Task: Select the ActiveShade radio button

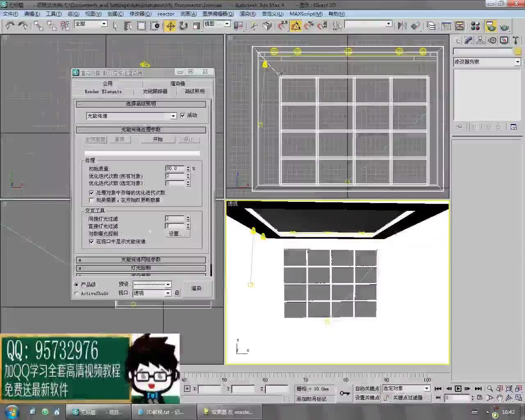Action: 77,293
